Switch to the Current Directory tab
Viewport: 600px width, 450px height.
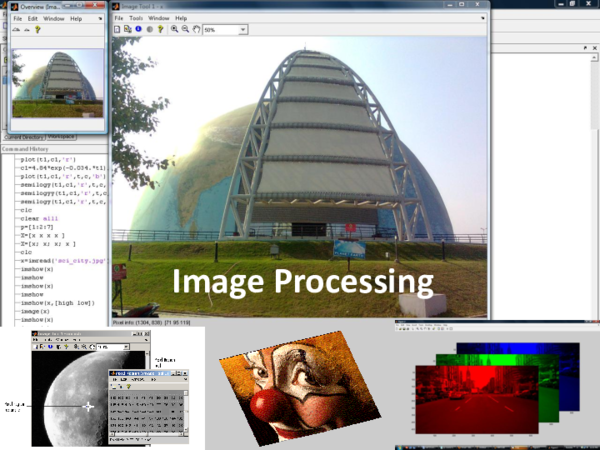click(24, 137)
